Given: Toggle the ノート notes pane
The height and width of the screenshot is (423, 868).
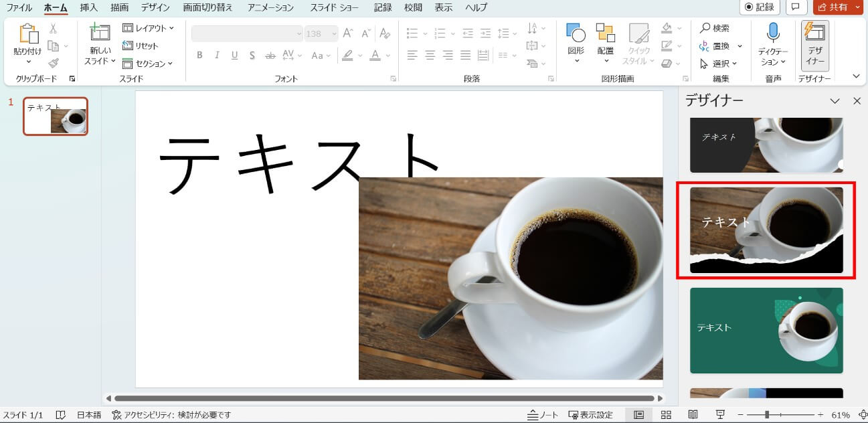Looking at the screenshot, I should (x=543, y=415).
